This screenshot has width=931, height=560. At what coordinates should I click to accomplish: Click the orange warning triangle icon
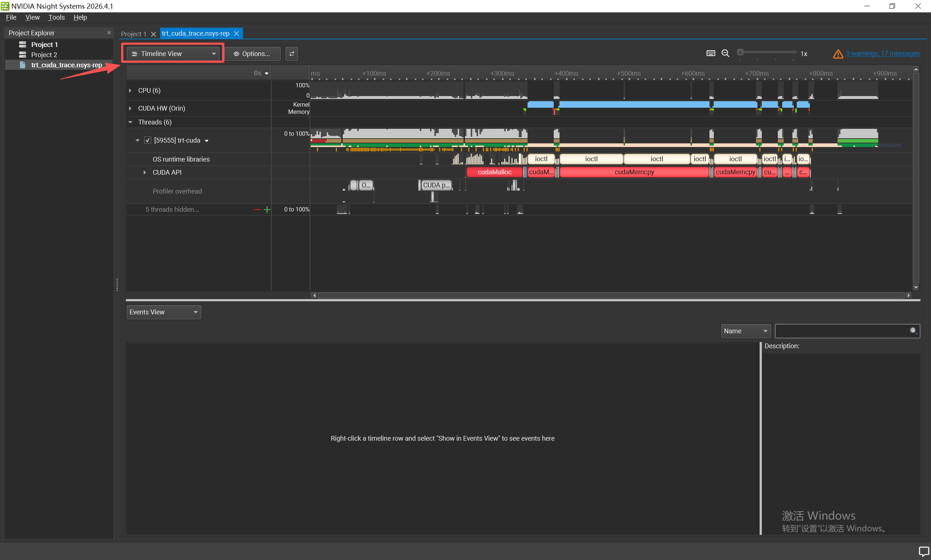(x=838, y=54)
